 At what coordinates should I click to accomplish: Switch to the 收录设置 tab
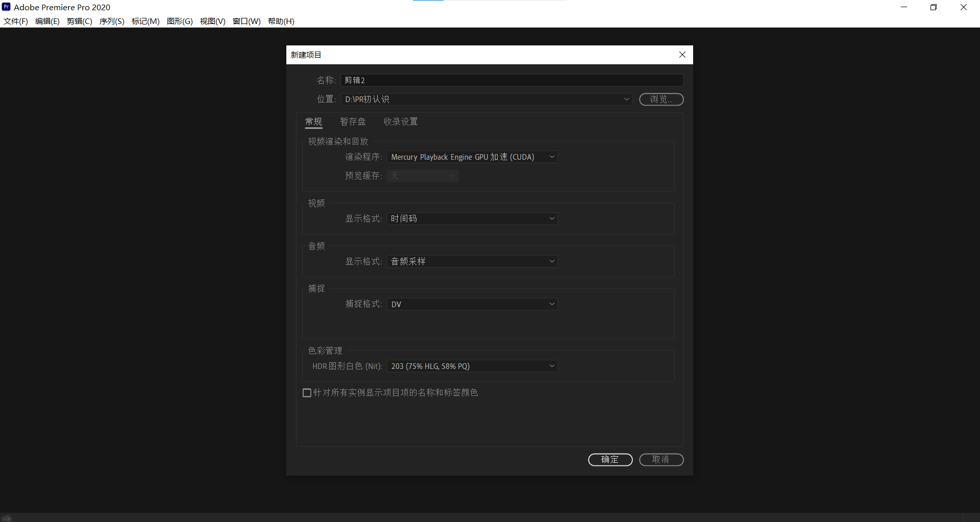(x=401, y=121)
